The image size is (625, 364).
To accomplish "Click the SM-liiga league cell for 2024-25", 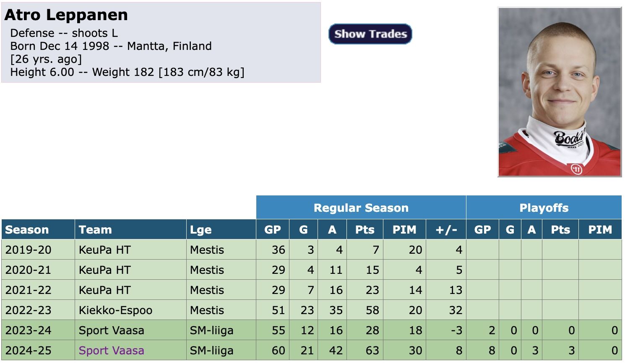I will (x=211, y=351).
